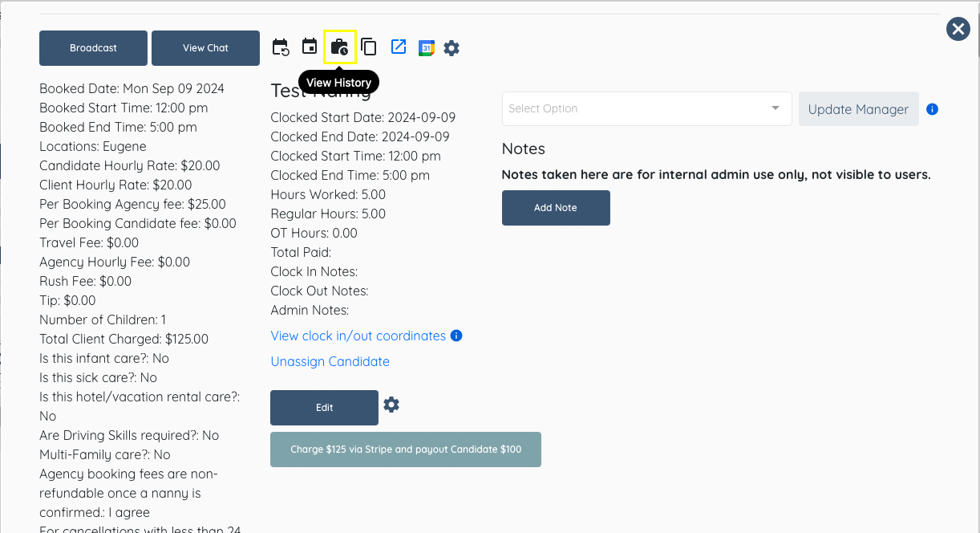Click 'Locations: Eugene' text
The width and height of the screenshot is (980, 533).
(x=93, y=146)
